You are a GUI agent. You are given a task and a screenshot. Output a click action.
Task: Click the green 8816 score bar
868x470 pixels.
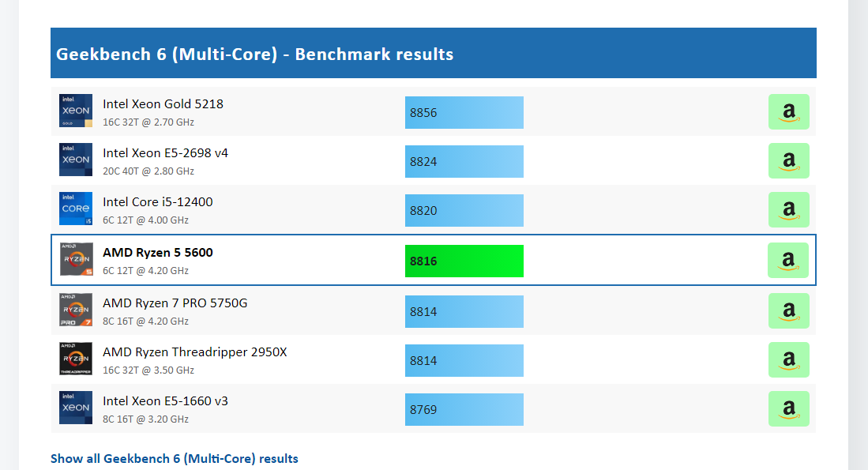pyautogui.click(x=464, y=261)
